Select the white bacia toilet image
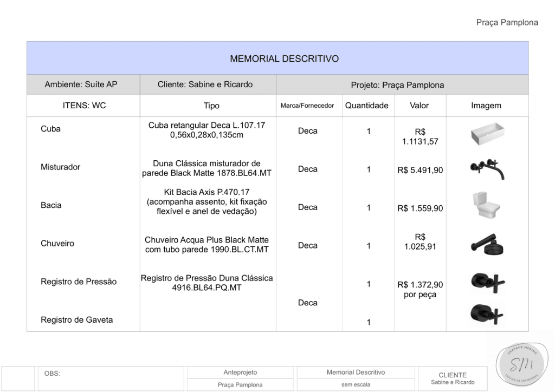Screen dimensions: 555x392 click(x=486, y=205)
